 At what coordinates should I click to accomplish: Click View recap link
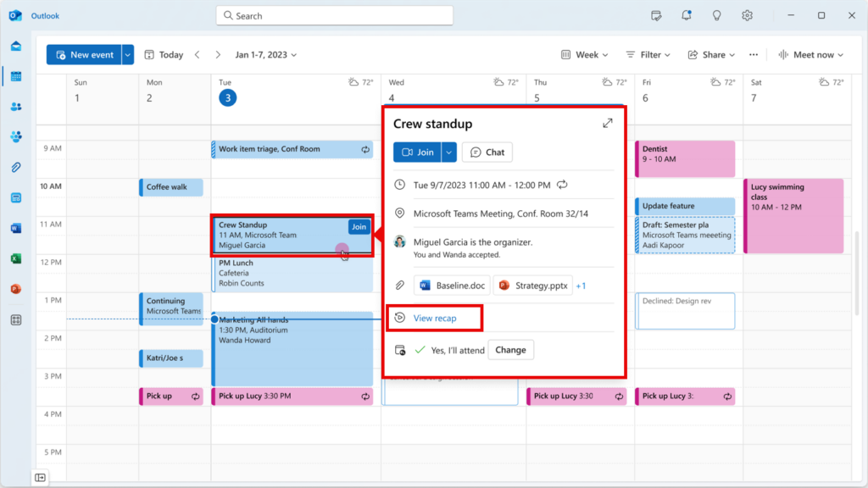point(435,319)
